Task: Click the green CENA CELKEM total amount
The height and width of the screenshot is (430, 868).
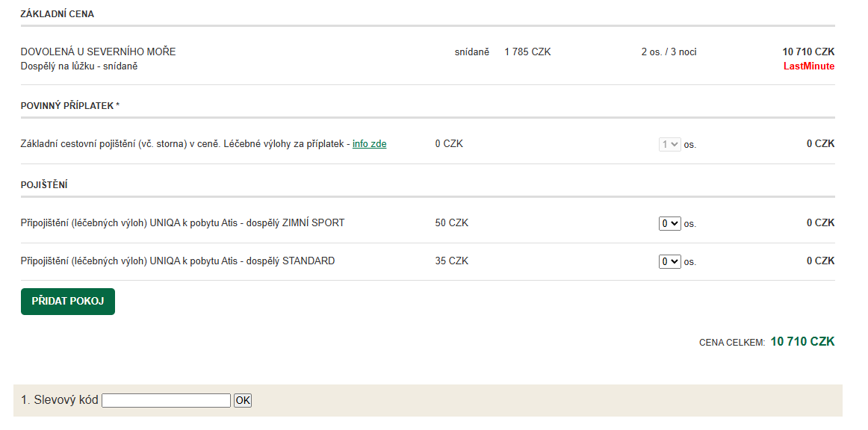Action: pyautogui.click(x=802, y=342)
